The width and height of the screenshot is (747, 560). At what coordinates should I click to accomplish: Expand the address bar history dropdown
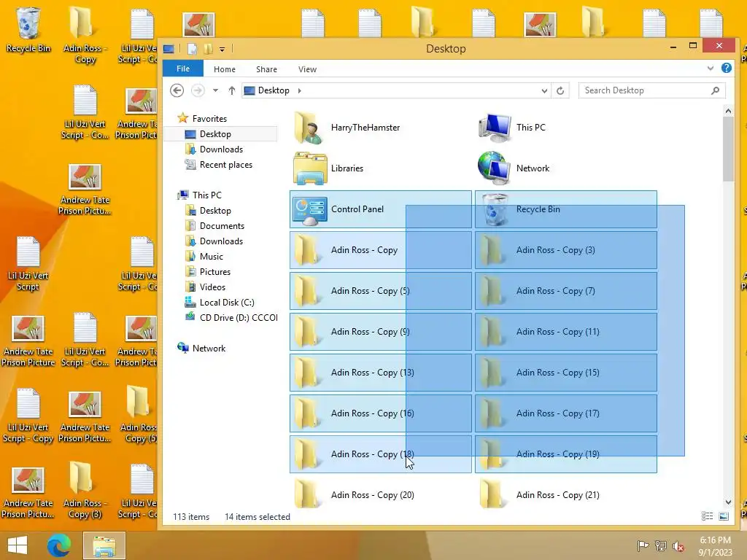point(544,90)
